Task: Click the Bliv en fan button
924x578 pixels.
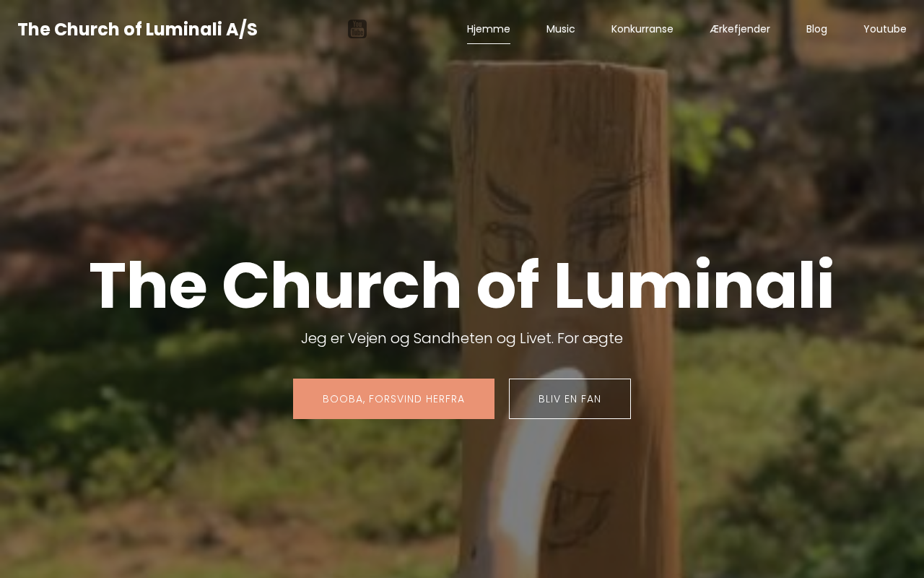Action: (x=570, y=399)
